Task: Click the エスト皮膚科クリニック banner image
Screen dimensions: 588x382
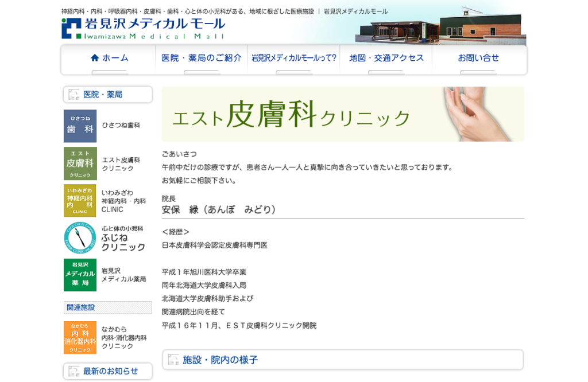Action: [343, 114]
